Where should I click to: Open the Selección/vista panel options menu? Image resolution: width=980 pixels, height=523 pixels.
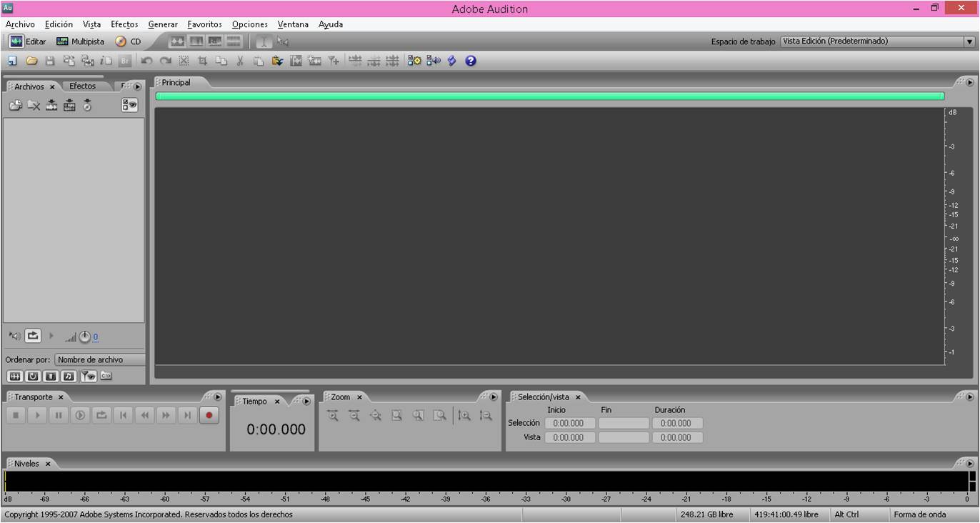tap(970, 397)
